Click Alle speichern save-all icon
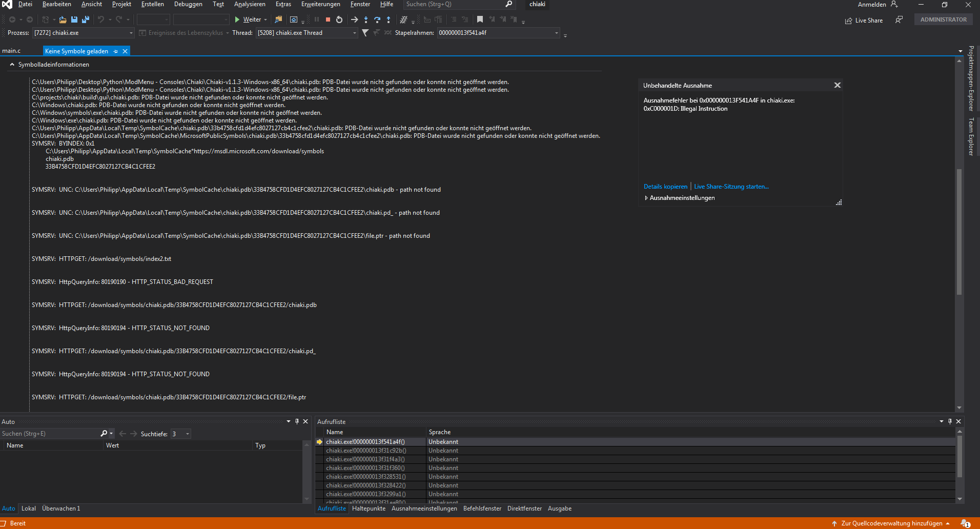 click(86, 19)
